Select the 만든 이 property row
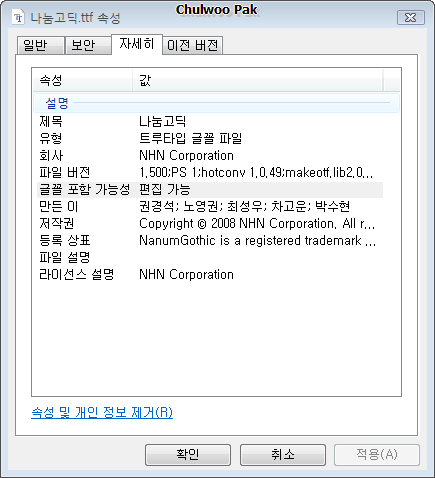This screenshot has width=435, height=478. (x=210, y=206)
